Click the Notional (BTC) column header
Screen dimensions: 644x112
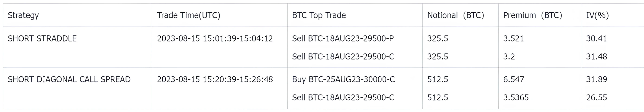coord(456,15)
